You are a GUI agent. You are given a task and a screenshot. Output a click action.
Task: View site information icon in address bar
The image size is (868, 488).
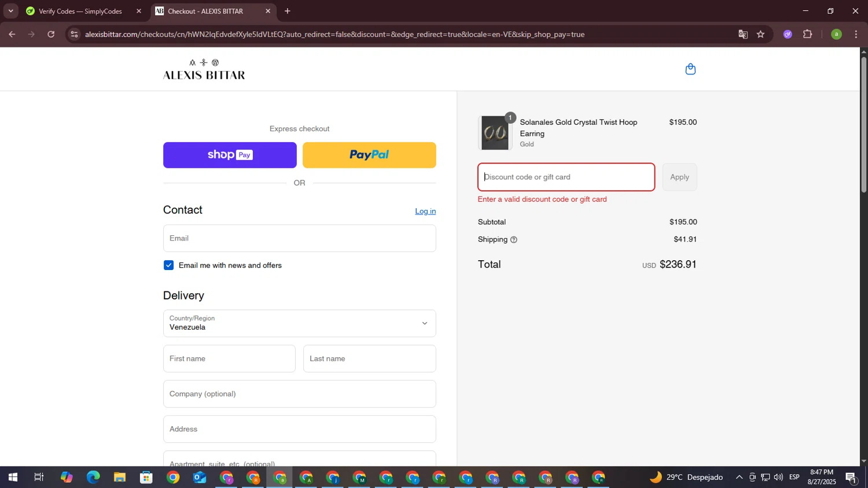73,34
